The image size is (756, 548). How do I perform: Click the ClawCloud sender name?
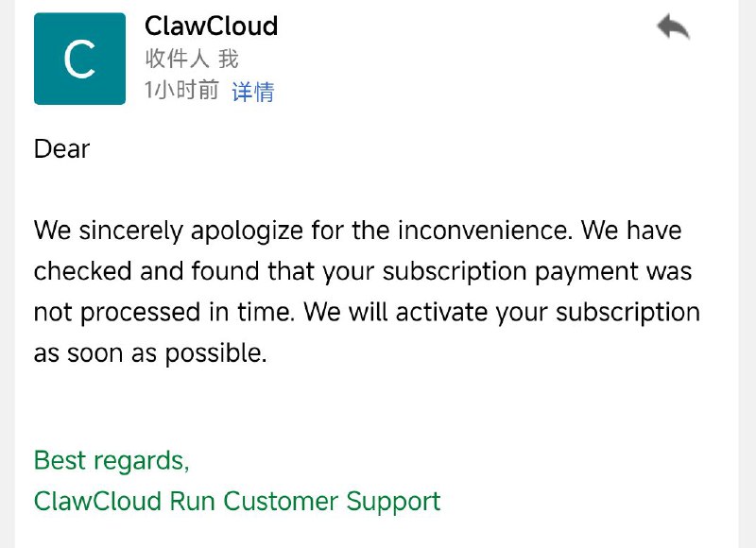211,26
